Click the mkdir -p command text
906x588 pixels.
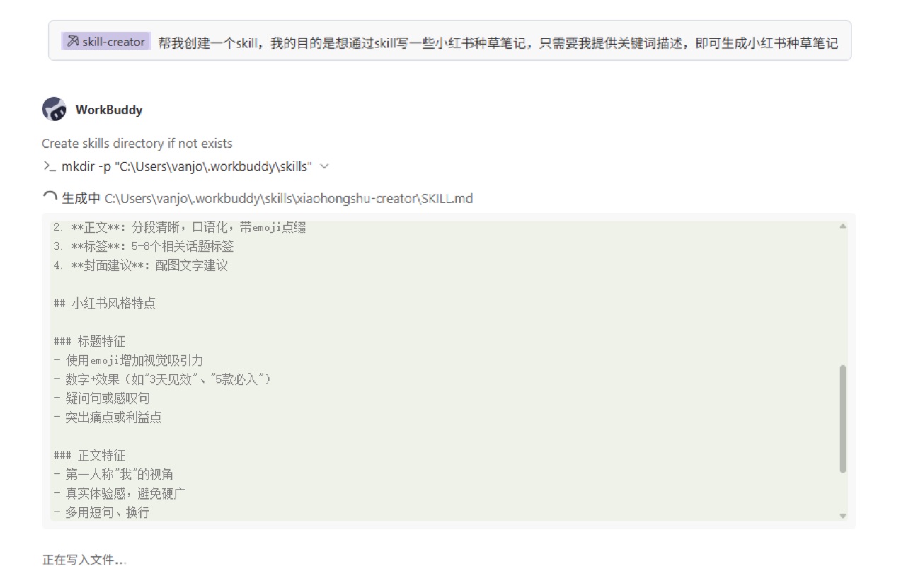coord(187,166)
